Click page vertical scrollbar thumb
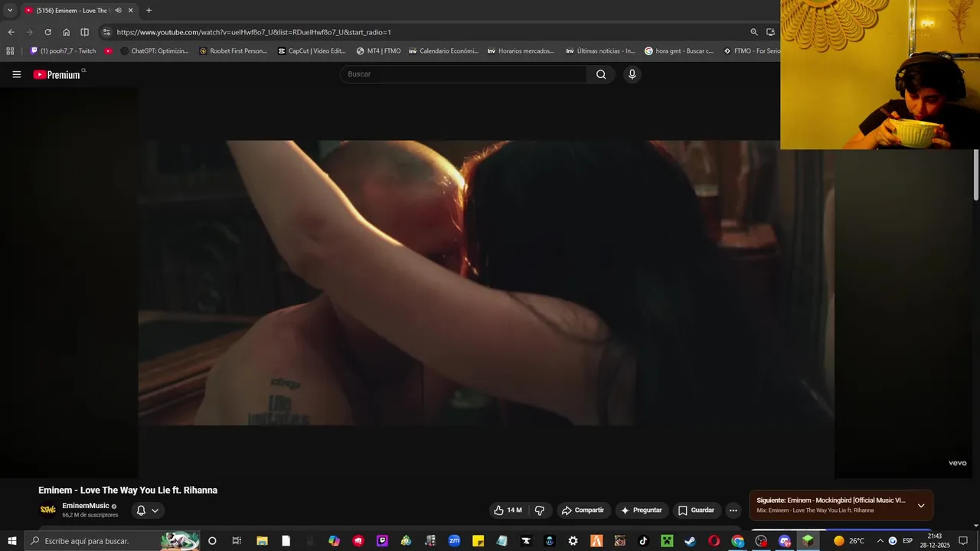Image resolution: width=980 pixels, height=551 pixels. point(975,175)
